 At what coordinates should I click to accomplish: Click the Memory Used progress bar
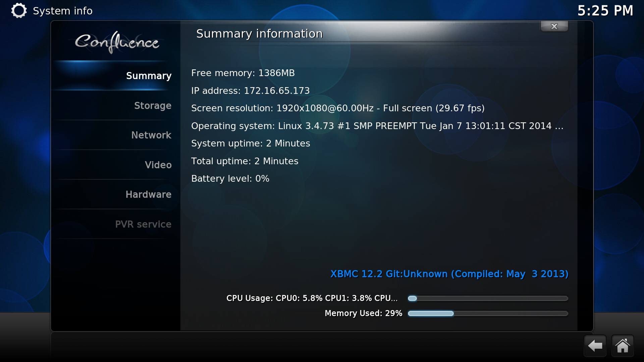click(x=488, y=313)
